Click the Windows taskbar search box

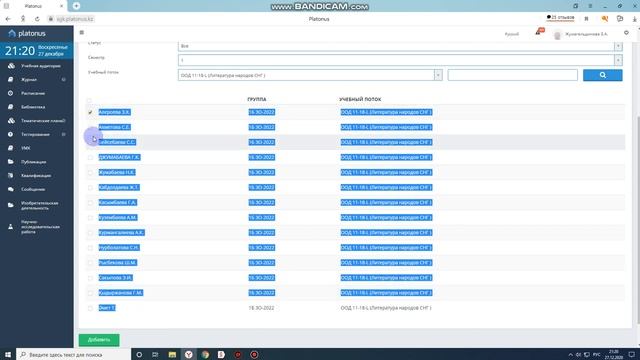[x=73, y=355]
